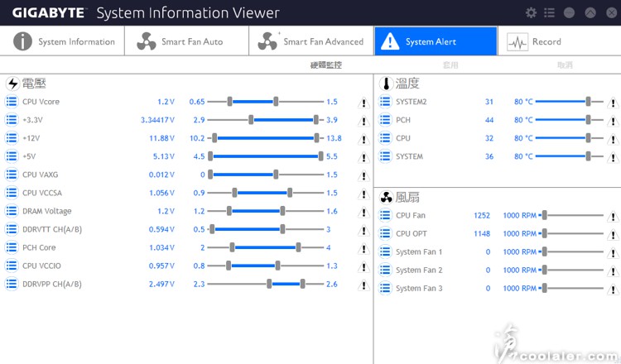621x364 pixels.
Task: Toggle the alert icon for DDRVPP CH(A/B)
Action: coord(363,285)
